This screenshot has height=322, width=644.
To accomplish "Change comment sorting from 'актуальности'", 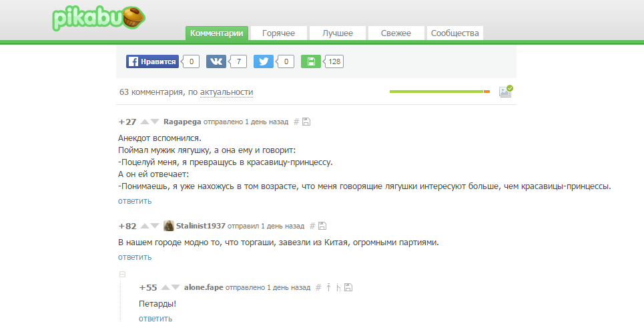I will pyautogui.click(x=226, y=92).
